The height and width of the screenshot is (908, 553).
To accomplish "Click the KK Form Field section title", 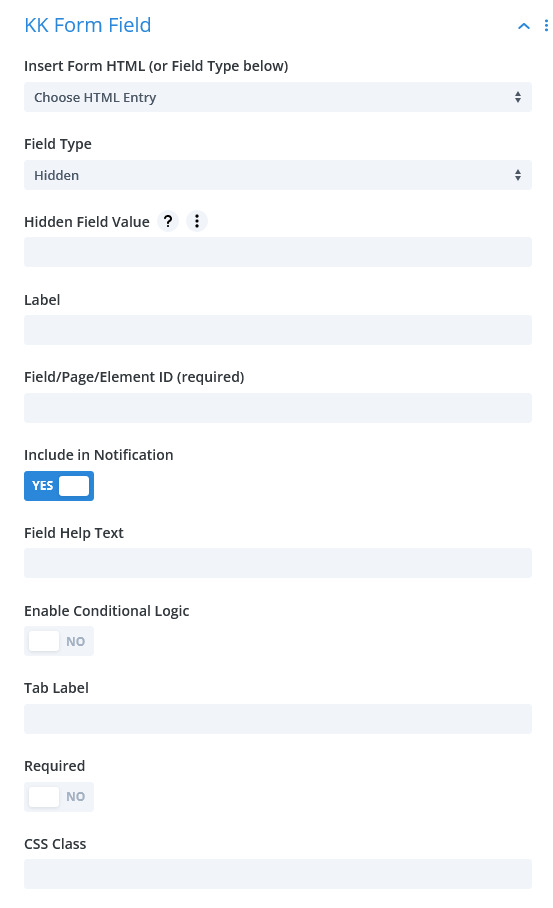I will [88, 25].
